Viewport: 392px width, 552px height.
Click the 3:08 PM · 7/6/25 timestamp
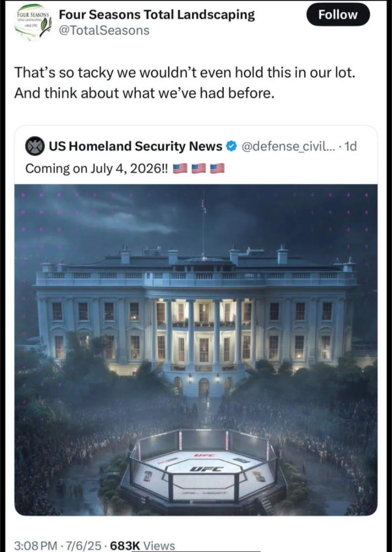click(58, 546)
